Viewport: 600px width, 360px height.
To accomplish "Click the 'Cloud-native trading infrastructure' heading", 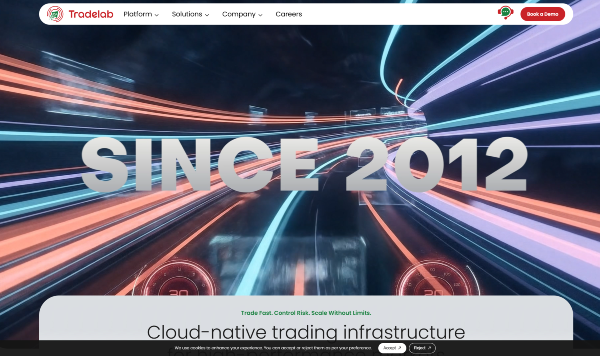I will (306, 332).
